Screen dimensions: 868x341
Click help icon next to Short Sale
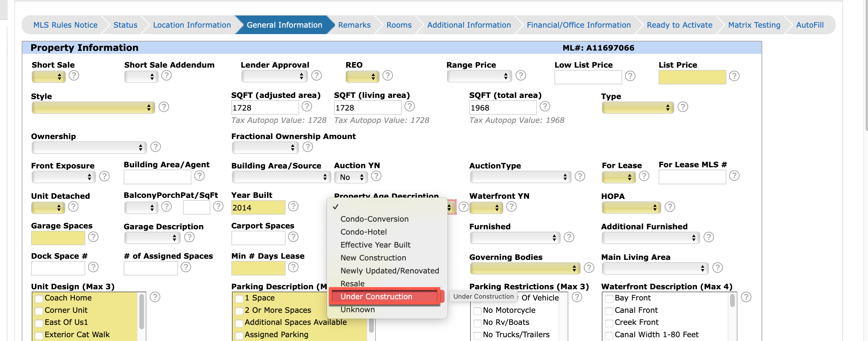(x=74, y=76)
